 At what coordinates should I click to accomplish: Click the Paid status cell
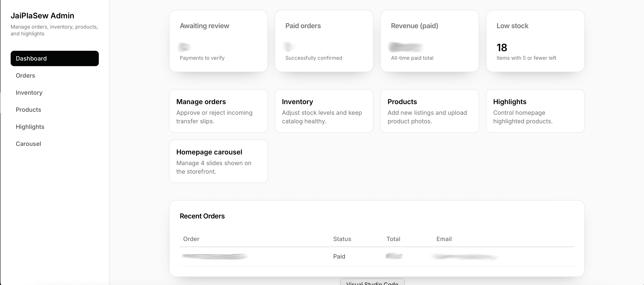tap(339, 256)
